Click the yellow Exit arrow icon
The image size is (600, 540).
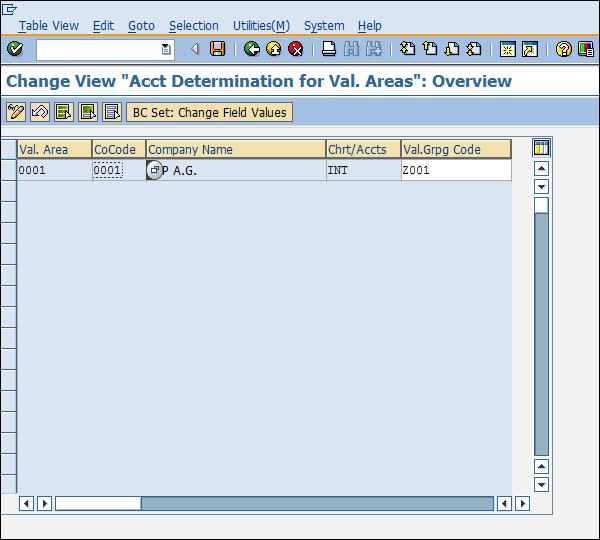274,49
